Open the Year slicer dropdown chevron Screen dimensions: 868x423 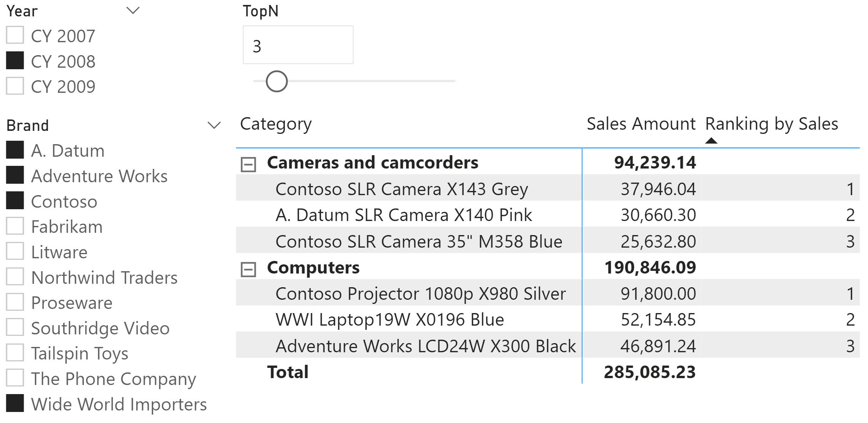(x=133, y=11)
